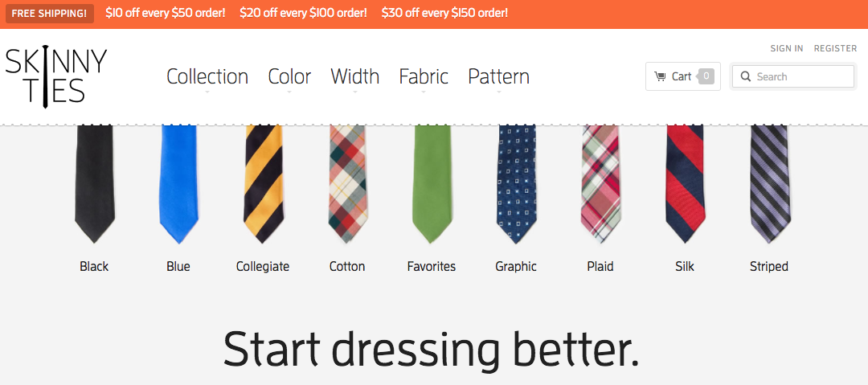Select the bright blue tie image
The height and width of the screenshot is (385, 868).
(x=178, y=183)
